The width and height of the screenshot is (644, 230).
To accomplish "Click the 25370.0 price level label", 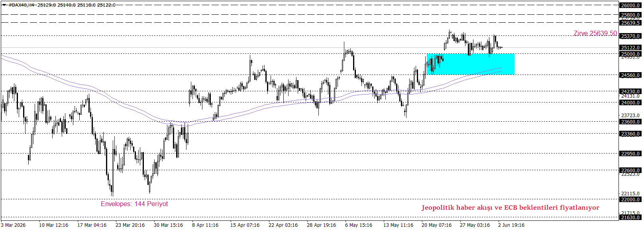I will pyautogui.click(x=630, y=36).
